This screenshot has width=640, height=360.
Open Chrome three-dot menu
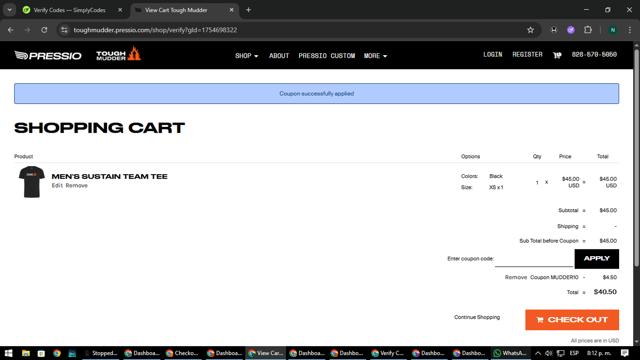[x=629, y=30]
